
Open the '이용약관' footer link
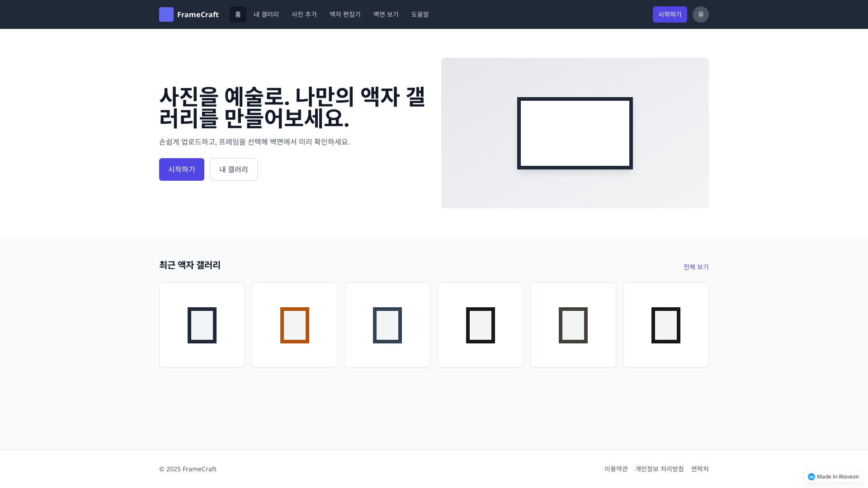point(616,469)
